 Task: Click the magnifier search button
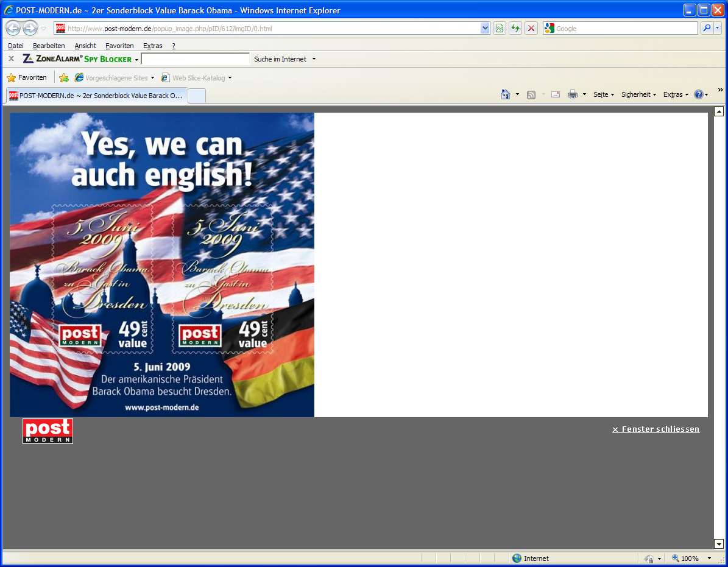point(706,28)
